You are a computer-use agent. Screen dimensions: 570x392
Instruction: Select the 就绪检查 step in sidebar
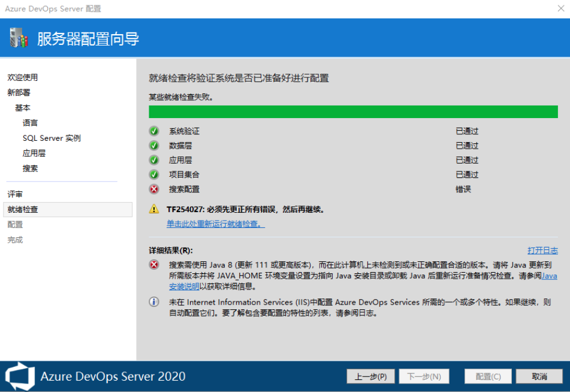point(68,209)
